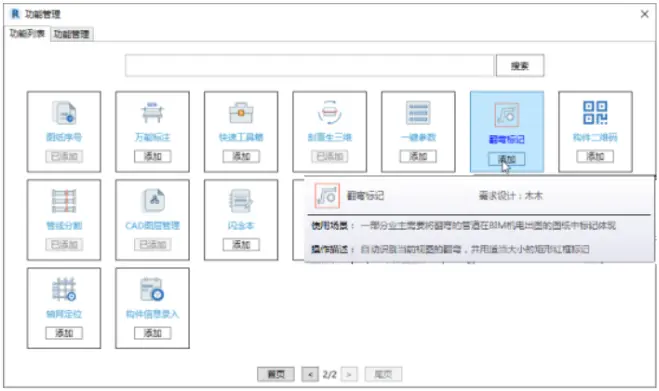The image size is (659, 391).
Task: Focus the search input field
Action: 310,66
